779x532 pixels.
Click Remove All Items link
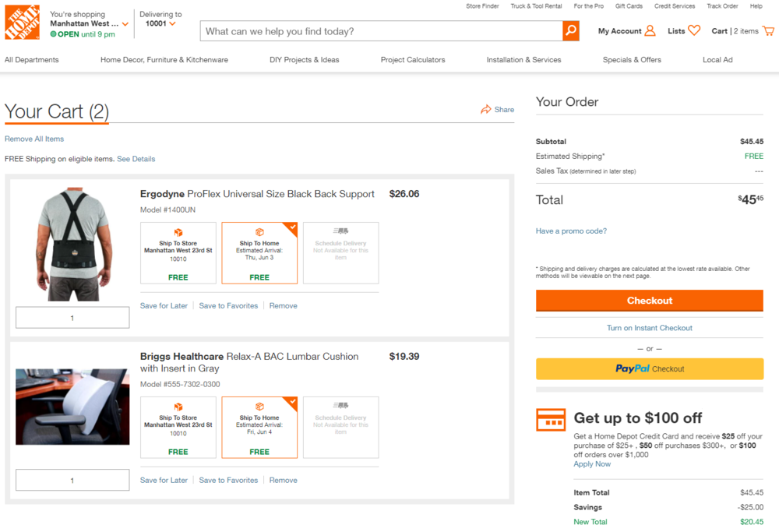(34, 139)
